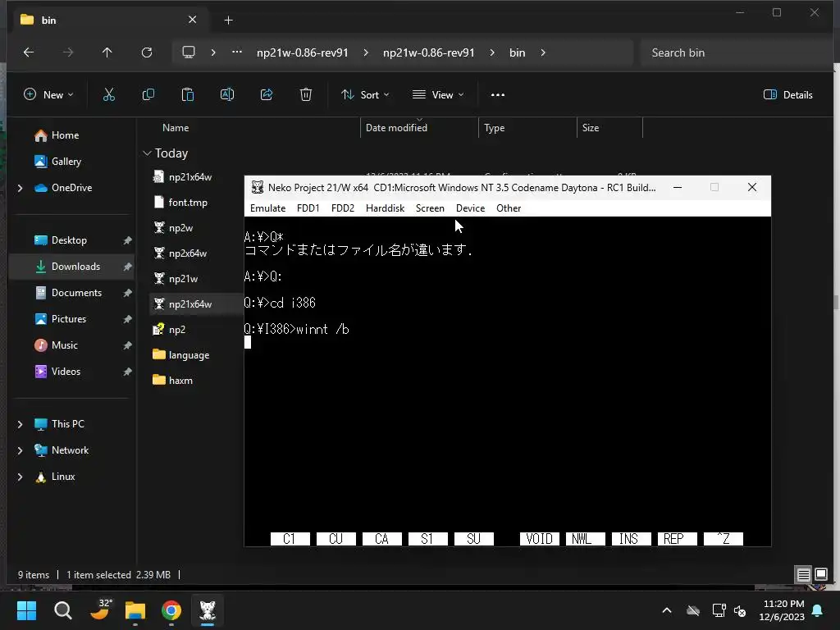Click the Delete trash icon in Explorer
This screenshot has height=630, width=840.
click(x=306, y=95)
